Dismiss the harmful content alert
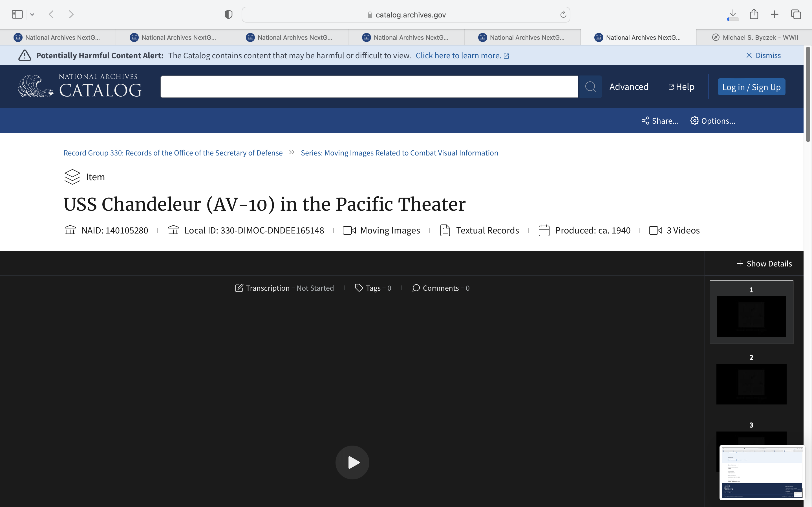Screen dimensions: 812x507 point(763,55)
